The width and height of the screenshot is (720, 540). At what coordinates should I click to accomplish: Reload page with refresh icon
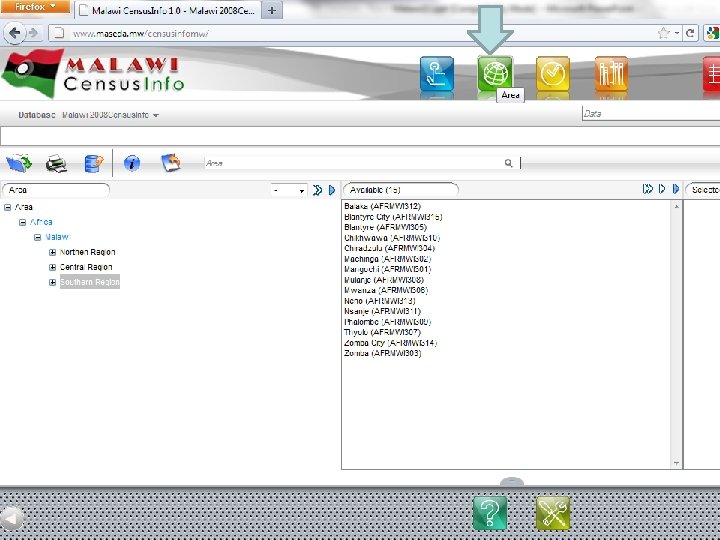coord(690,33)
